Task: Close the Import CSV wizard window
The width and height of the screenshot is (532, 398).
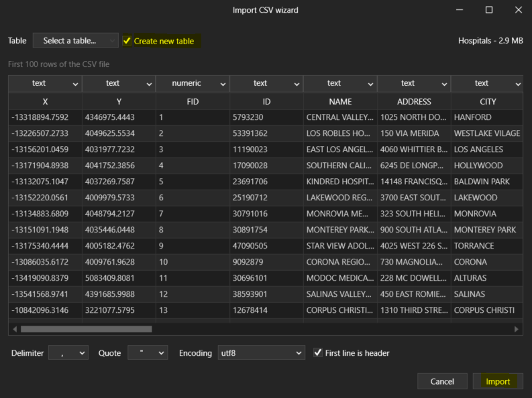Action: 518,10
